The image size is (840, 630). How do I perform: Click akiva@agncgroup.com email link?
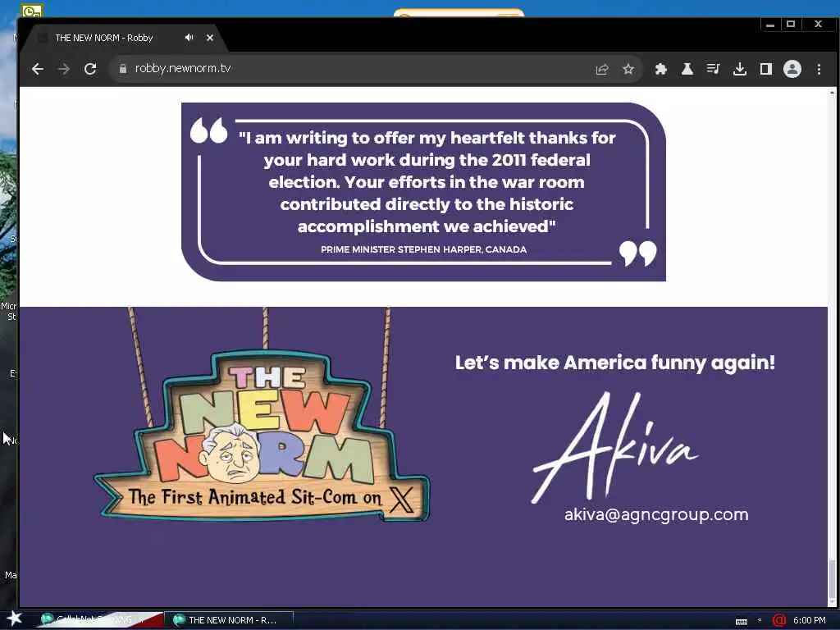(656, 514)
